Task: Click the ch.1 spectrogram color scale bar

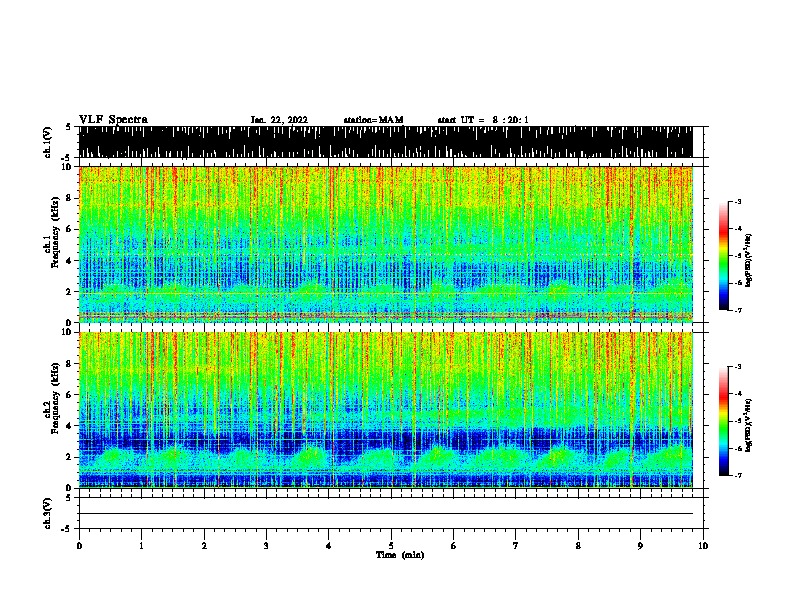Action: [723, 256]
